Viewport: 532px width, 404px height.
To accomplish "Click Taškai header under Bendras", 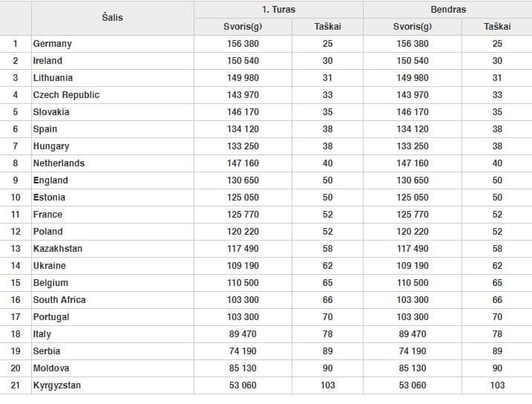I will pyautogui.click(x=497, y=27).
